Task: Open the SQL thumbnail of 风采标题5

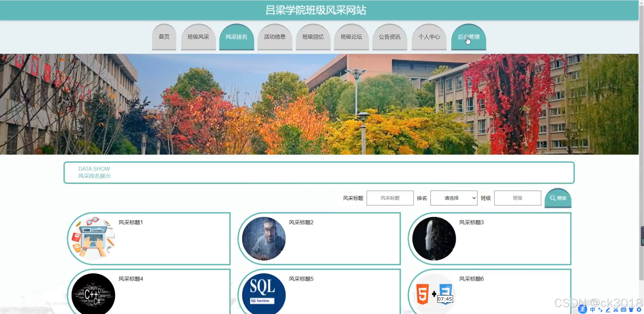Action: pyautogui.click(x=264, y=294)
